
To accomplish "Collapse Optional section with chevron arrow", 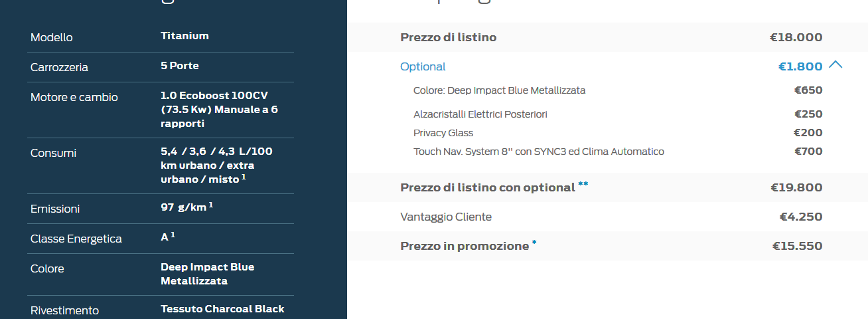I will pyautogui.click(x=835, y=65).
